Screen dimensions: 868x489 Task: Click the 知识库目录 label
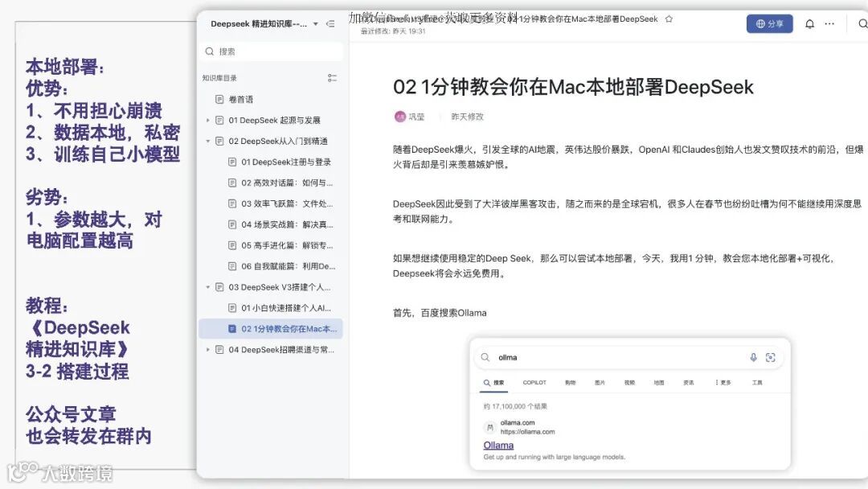(219, 78)
